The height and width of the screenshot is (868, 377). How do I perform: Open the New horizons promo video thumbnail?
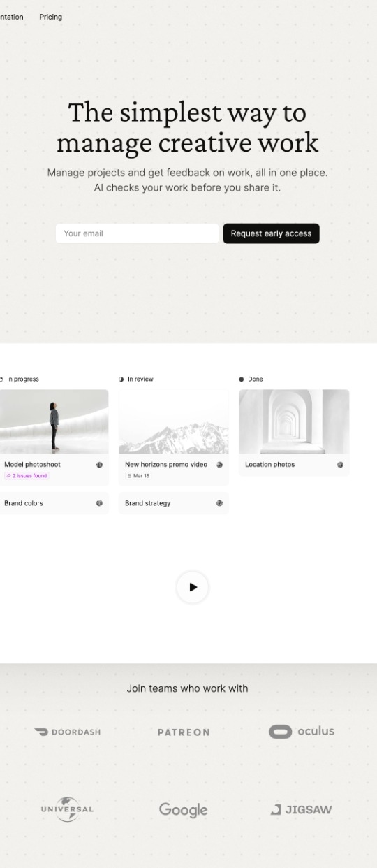[174, 421]
